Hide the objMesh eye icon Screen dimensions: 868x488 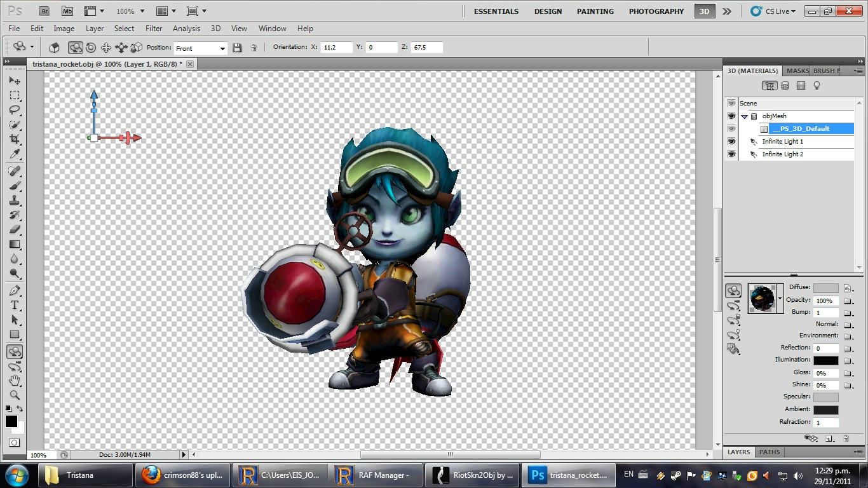pos(731,116)
